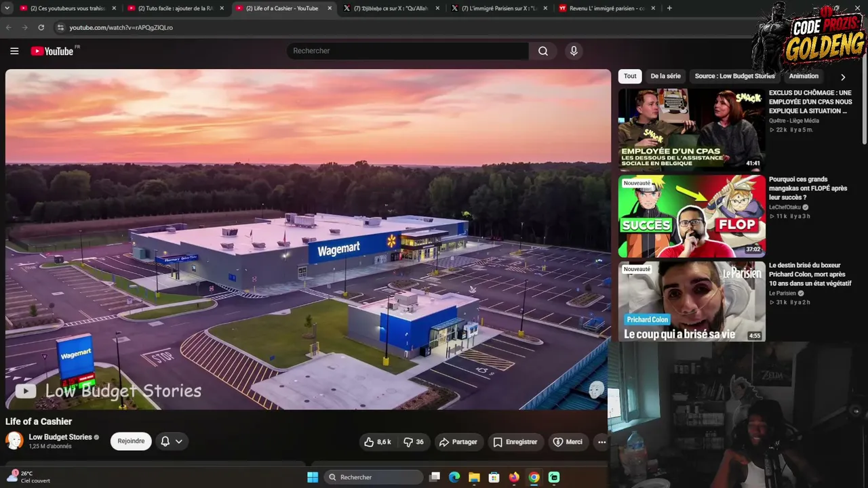Open the Succès/Flop manga video thumbnail
868x488 pixels.
point(692,216)
